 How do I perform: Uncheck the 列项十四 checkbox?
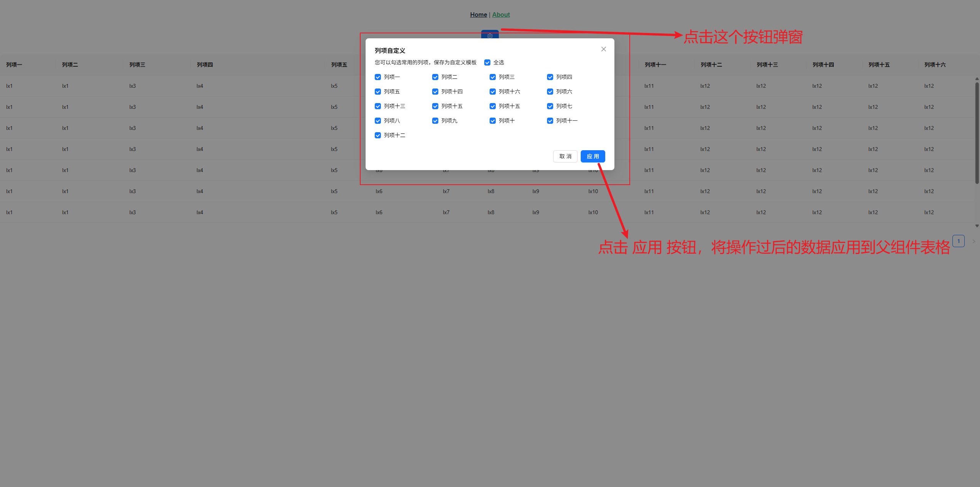(x=435, y=92)
